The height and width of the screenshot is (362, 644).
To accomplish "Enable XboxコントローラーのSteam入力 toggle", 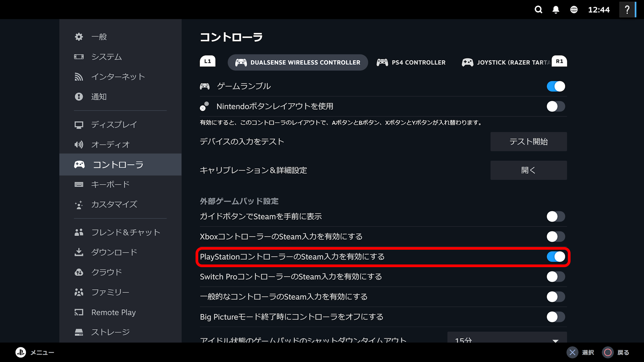I will pyautogui.click(x=556, y=237).
